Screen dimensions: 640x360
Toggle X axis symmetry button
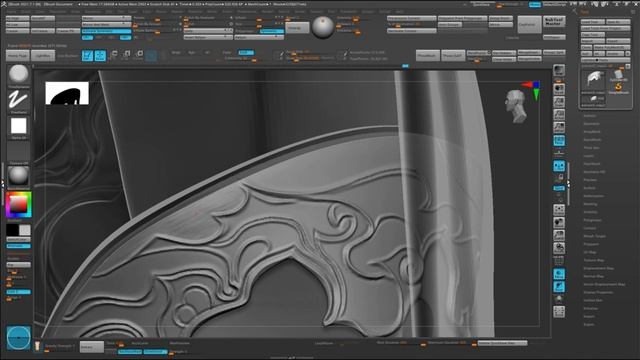coord(87,38)
